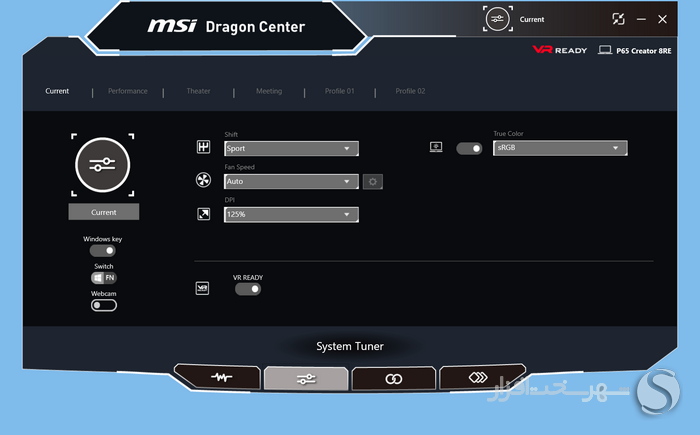Click the DPI scaling arrow icon
Screen dimensions: 700x435
point(204,214)
